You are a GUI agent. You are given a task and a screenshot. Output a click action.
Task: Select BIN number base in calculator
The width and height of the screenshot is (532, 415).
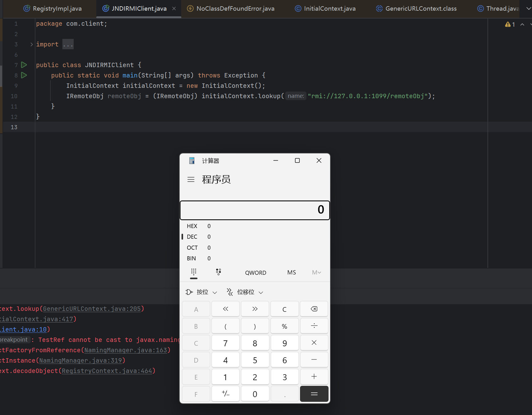255,258
